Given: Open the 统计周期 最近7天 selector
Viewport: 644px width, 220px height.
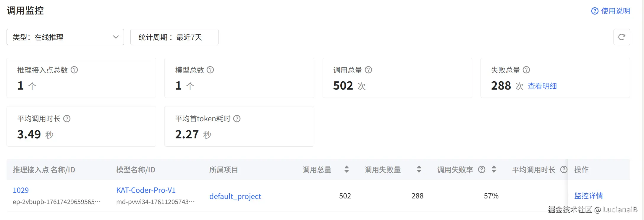Looking at the screenshot, I should click(174, 37).
